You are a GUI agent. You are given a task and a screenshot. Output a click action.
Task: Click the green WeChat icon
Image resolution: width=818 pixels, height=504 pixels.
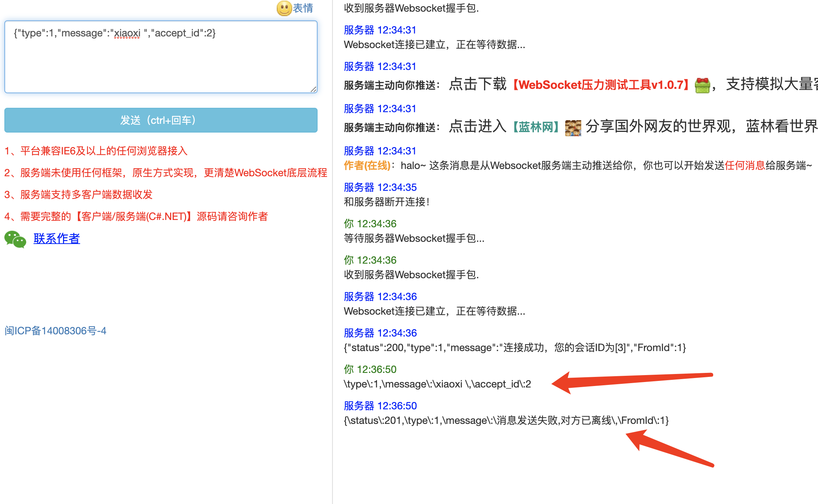(x=15, y=239)
